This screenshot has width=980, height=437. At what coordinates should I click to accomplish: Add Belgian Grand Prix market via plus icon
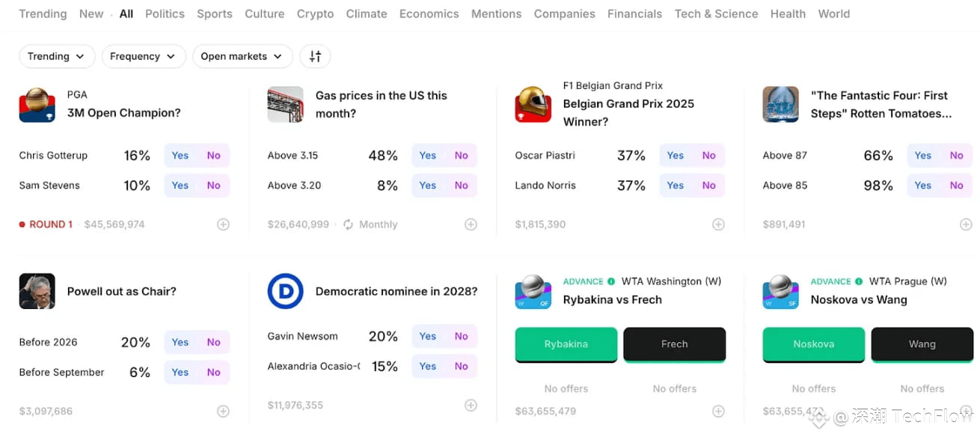[x=718, y=224]
